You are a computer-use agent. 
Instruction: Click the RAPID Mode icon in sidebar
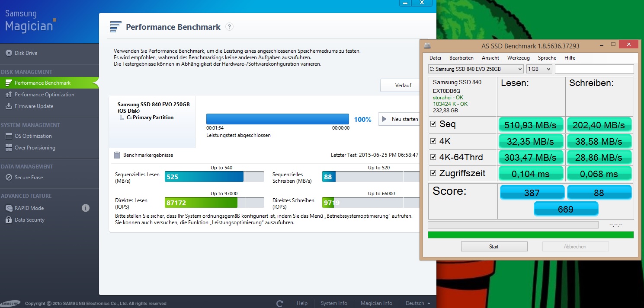8,208
